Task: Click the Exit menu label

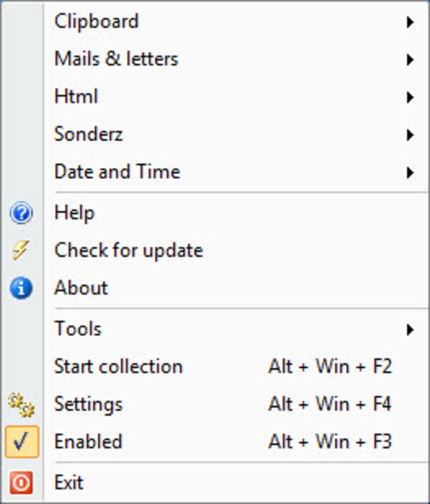Action: click(x=69, y=482)
